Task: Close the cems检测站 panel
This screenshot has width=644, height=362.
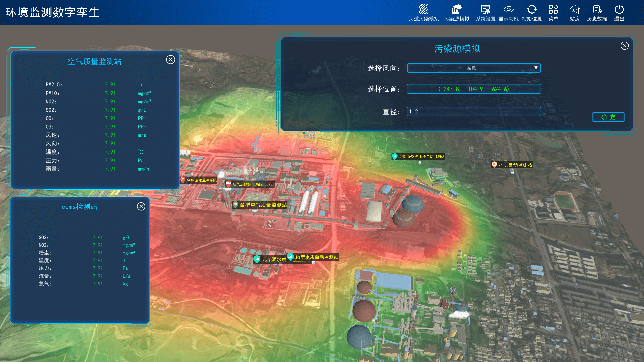Action: click(141, 206)
